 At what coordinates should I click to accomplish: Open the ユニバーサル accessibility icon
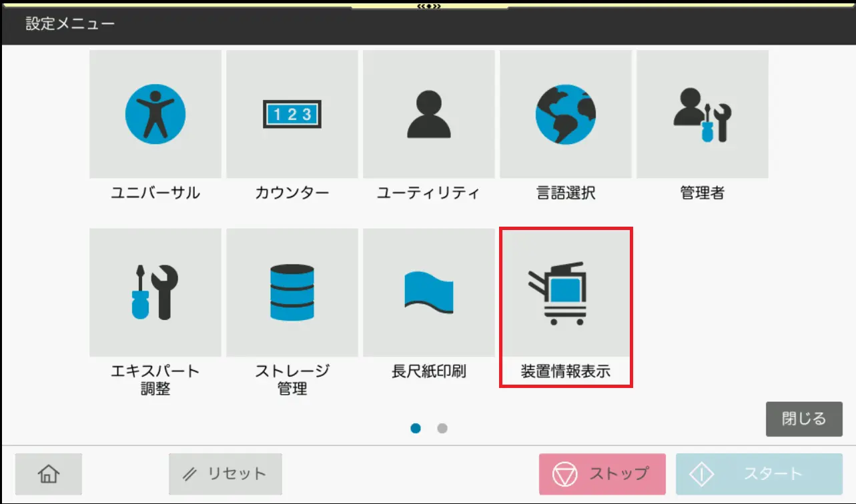click(x=155, y=114)
